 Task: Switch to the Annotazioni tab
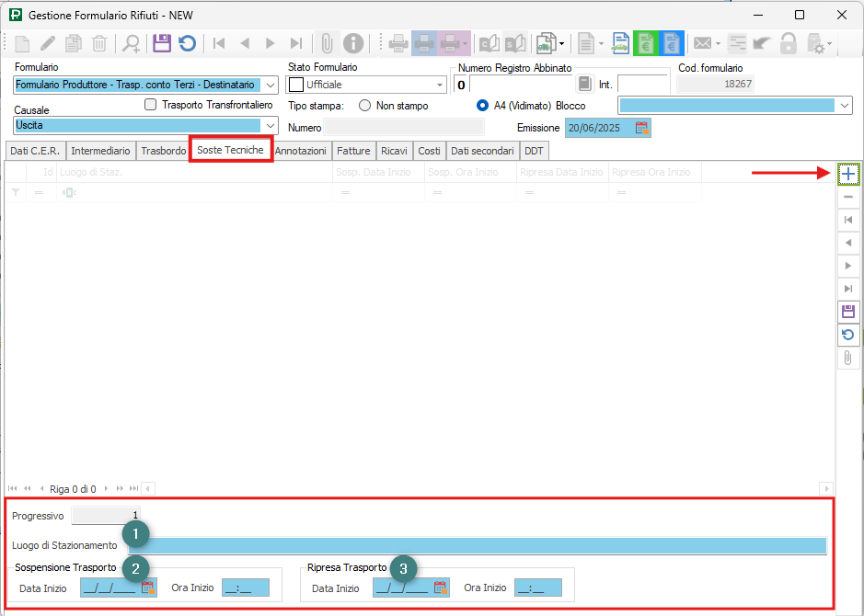301,151
